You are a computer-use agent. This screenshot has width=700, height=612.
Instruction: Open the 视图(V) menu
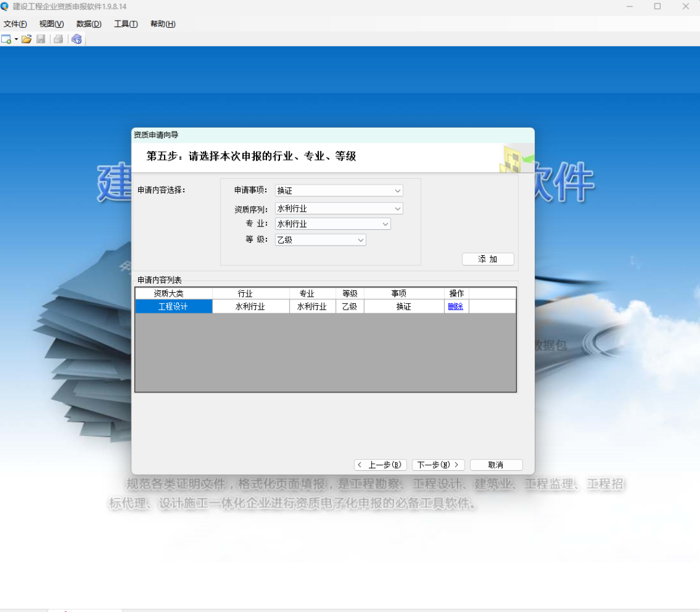point(52,24)
